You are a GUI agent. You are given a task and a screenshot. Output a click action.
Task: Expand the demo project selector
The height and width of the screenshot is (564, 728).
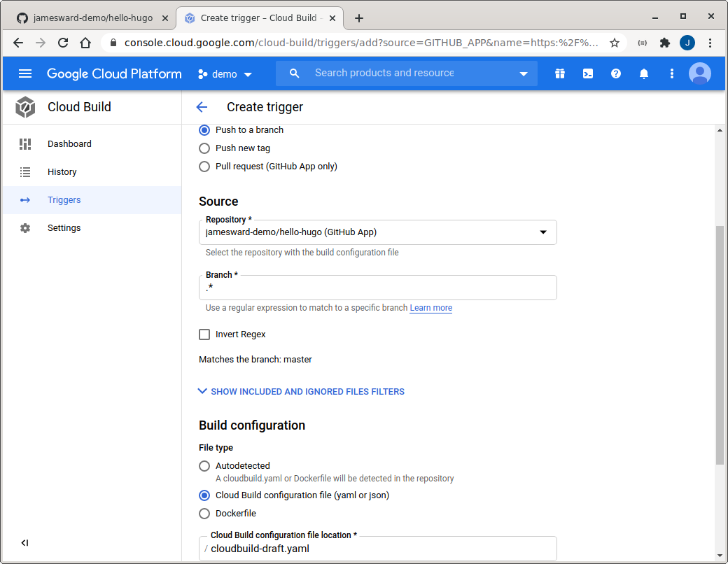(x=225, y=74)
